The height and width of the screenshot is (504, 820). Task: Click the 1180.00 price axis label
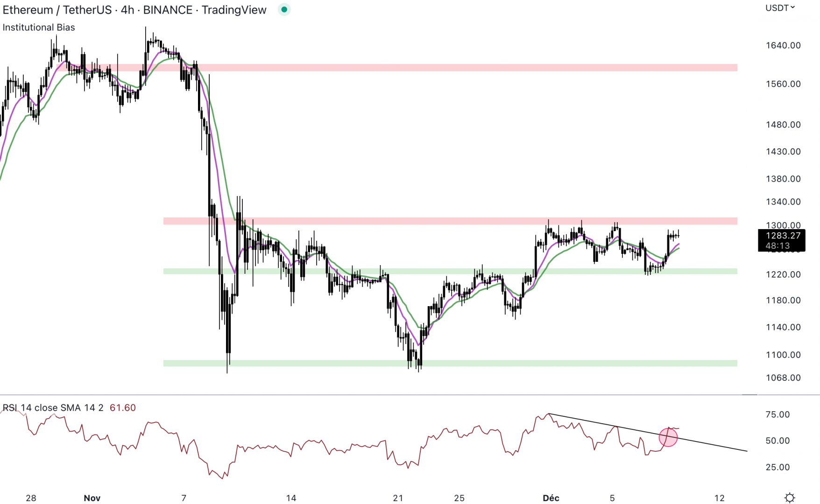click(x=783, y=300)
